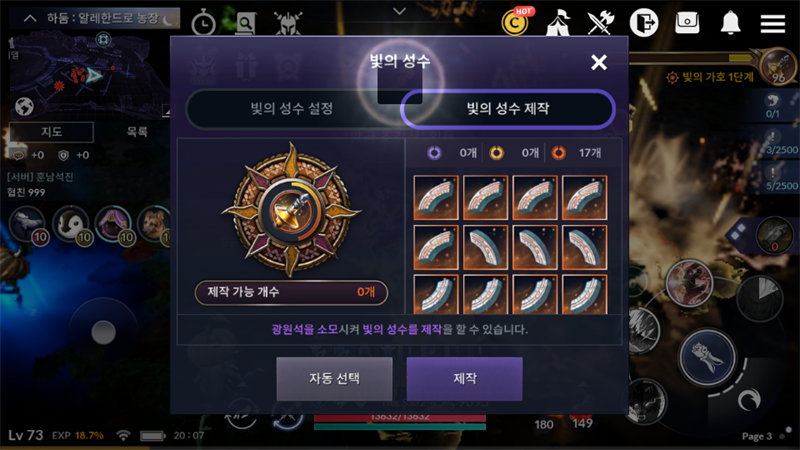Close the 빛의 성수 dialog
Image resolution: width=800 pixels, height=450 pixels.
[598, 62]
